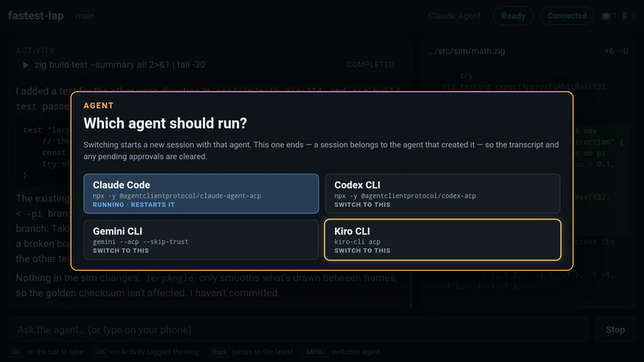Click the claude-agent-acp npx command text
This screenshot has width=644, height=362.
coord(177,196)
